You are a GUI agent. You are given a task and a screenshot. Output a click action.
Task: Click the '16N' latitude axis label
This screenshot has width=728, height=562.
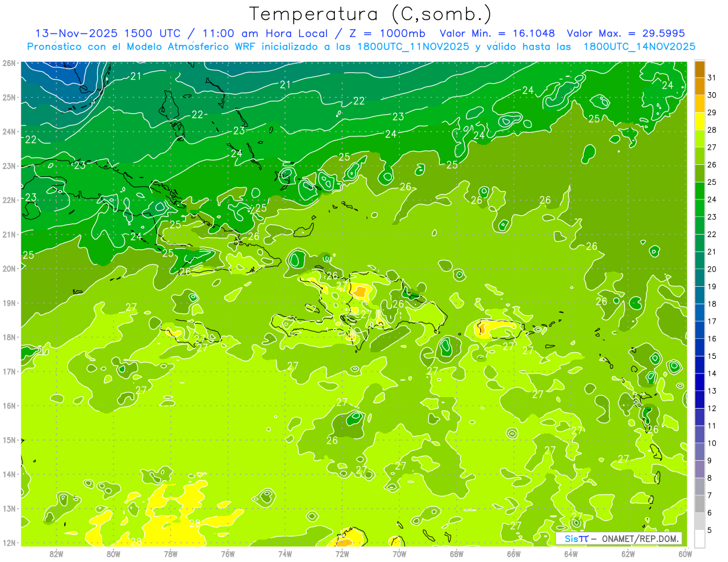click(8, 406)
